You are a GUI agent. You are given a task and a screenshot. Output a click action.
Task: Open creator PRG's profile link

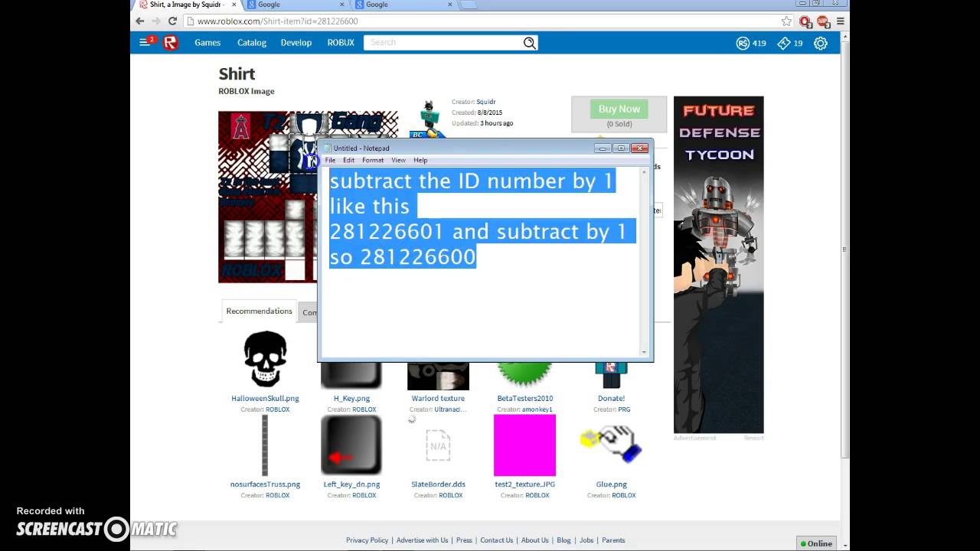pos(624,409)
